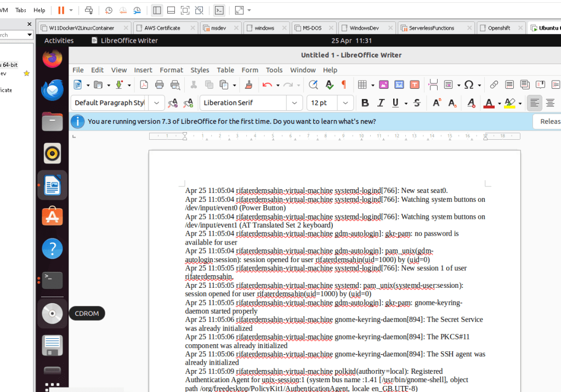
Task: Apply the red font color swatch
Action: pos(489,104)
